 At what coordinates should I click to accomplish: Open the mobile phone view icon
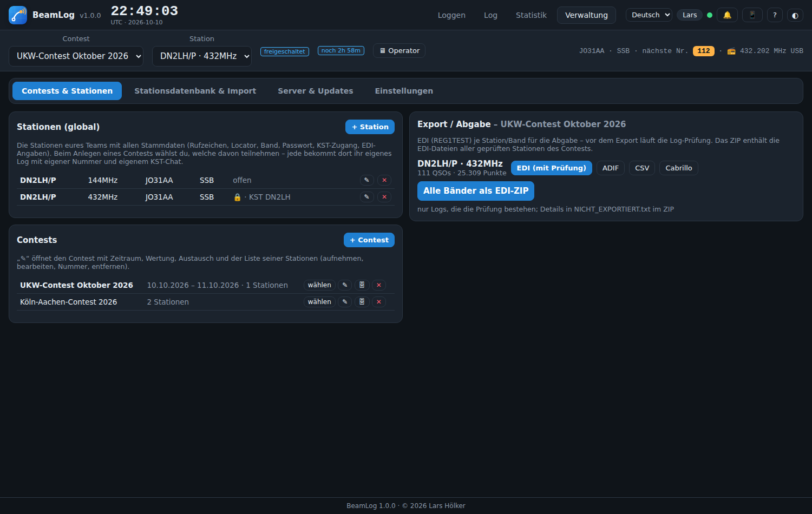[x=752, y=15]
